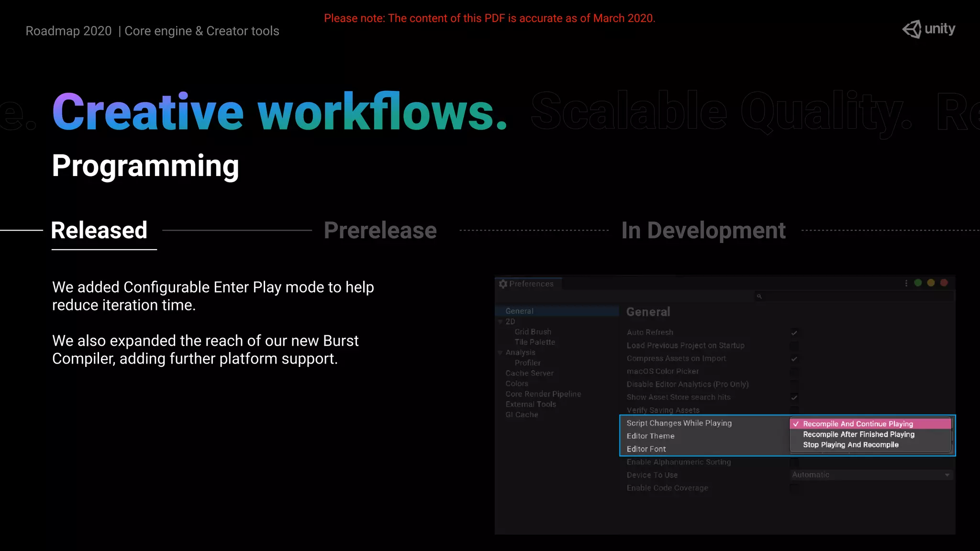
Task: Select Core Render Pipeline in the sidebar
Action: click(x=543, y=394)
